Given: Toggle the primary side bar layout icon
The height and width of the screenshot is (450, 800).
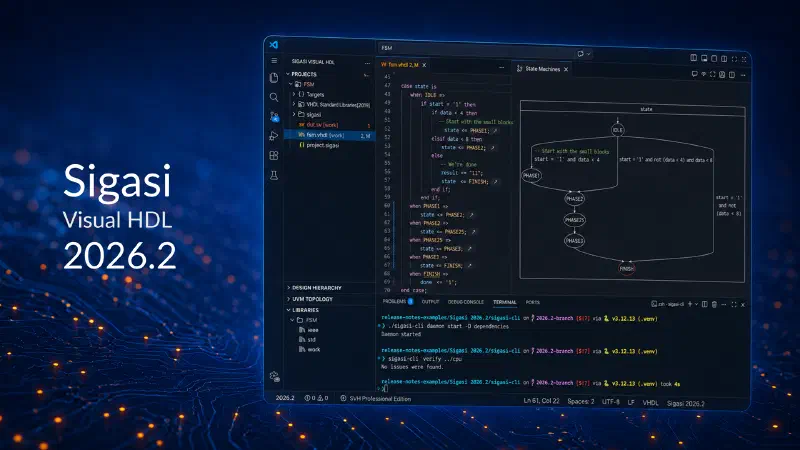Looking at the screenshot, I should coord(693,58).
